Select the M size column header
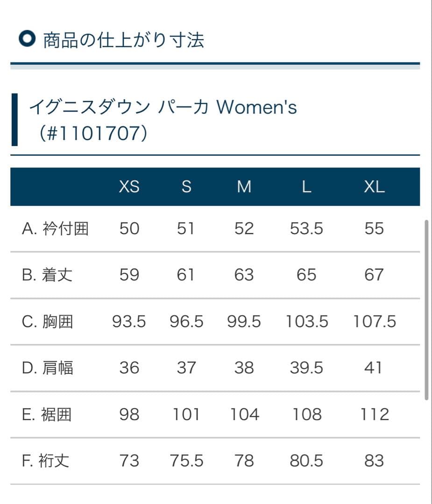Screen dimensions: 432x504 244,187
